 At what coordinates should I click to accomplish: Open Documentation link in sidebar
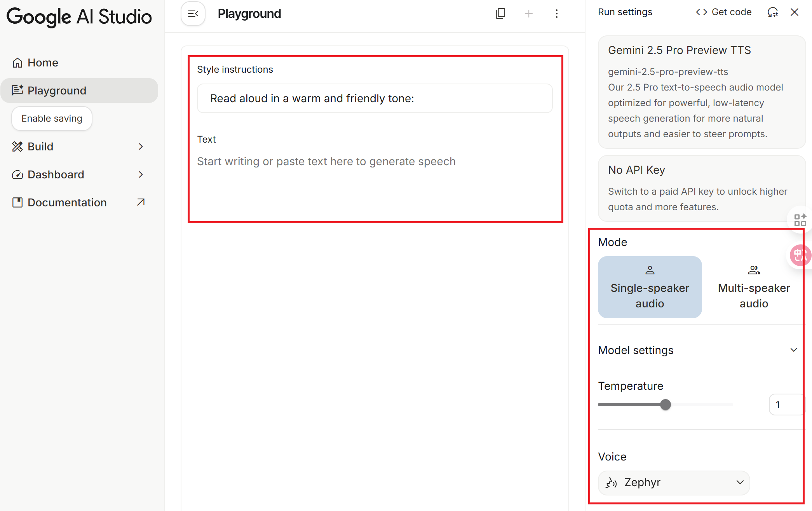point(67,202)
